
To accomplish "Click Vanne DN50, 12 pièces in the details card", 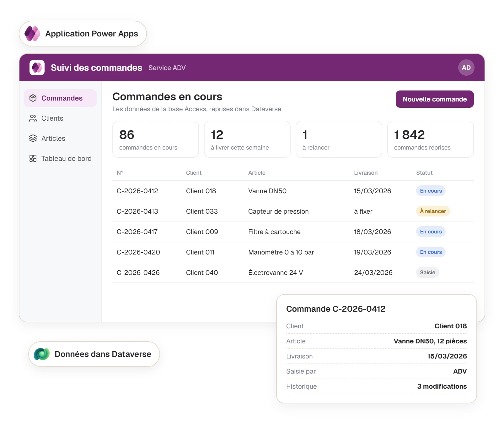I will pyautogui.click(x=430, y=341).
